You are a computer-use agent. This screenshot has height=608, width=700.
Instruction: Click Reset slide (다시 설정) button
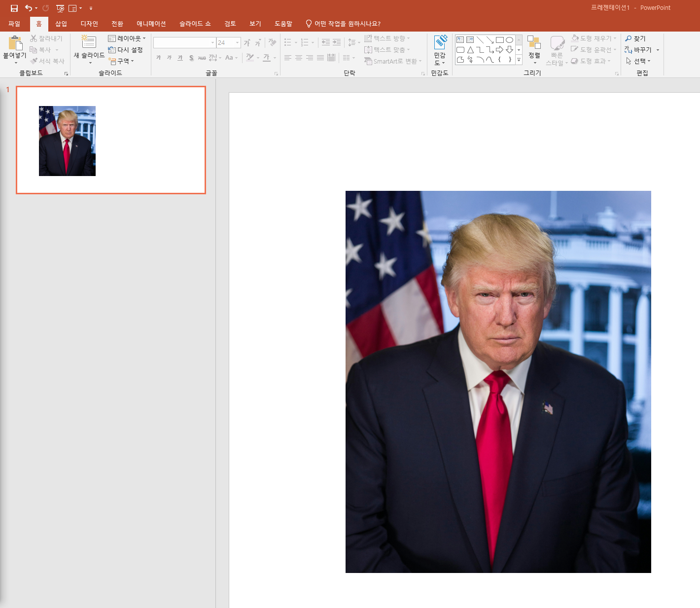pos(125,50)
